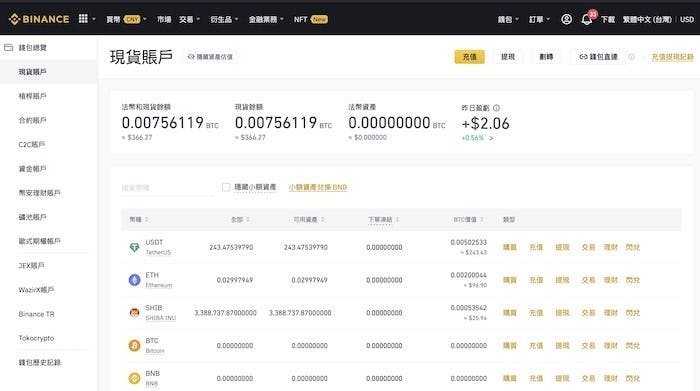Image resolution: width=700 pixels, height=391 pixels.
Task: Select WazirX帳戶 in the sidebar
Action: (36, 290)
